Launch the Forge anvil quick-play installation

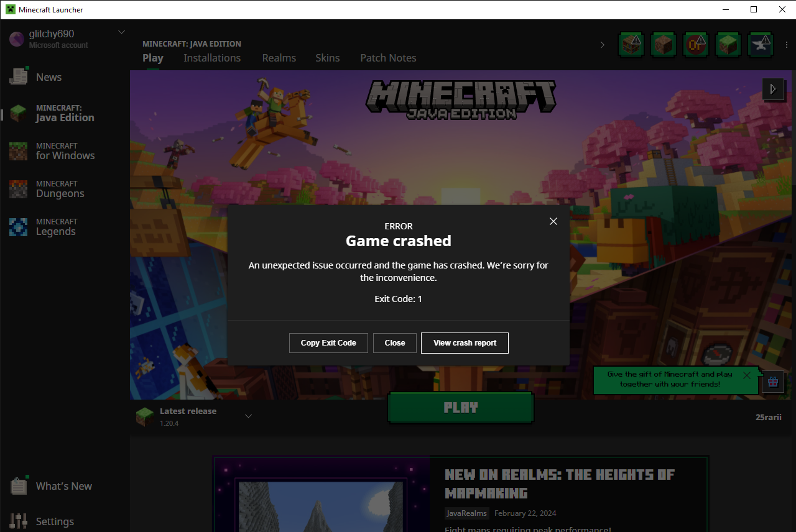click(761, 45)
